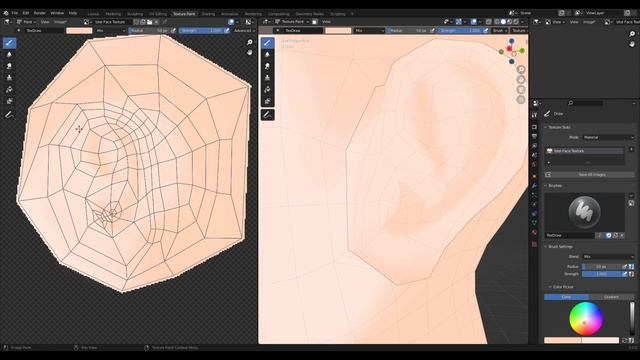Viewport: 640px width, 360px height.
Task: Click the unlink X button beside TexDraw brush
Action: (x=622, y=236)
